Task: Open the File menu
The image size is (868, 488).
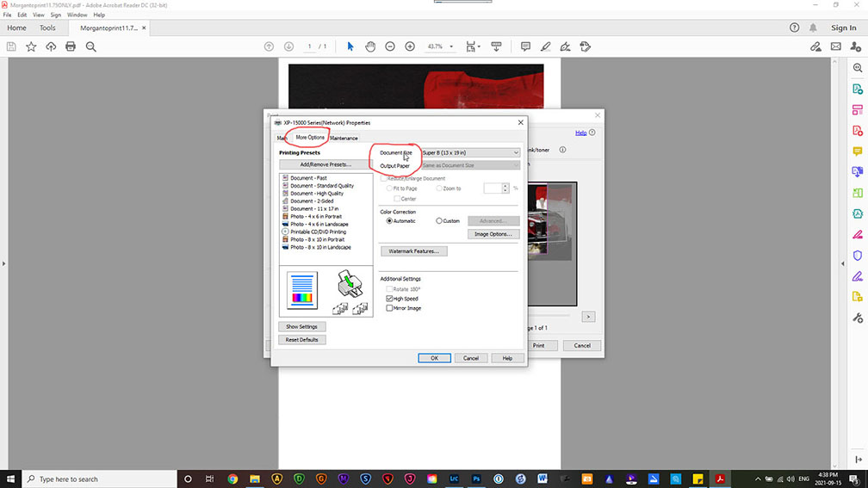Action: point(7,15)
